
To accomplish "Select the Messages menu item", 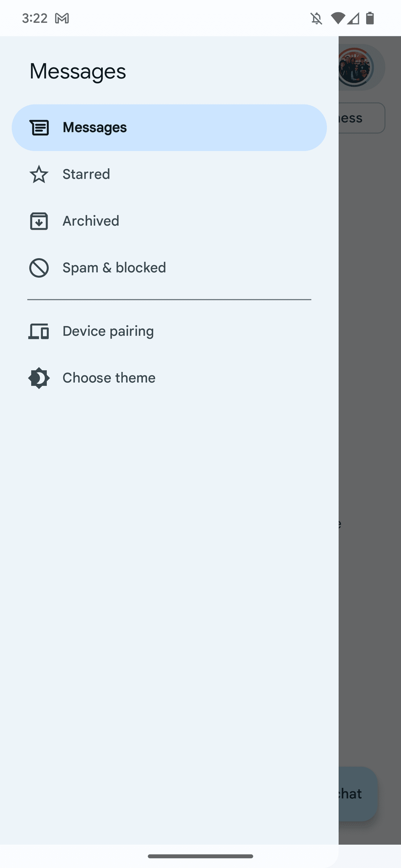I will pos(95,128).
